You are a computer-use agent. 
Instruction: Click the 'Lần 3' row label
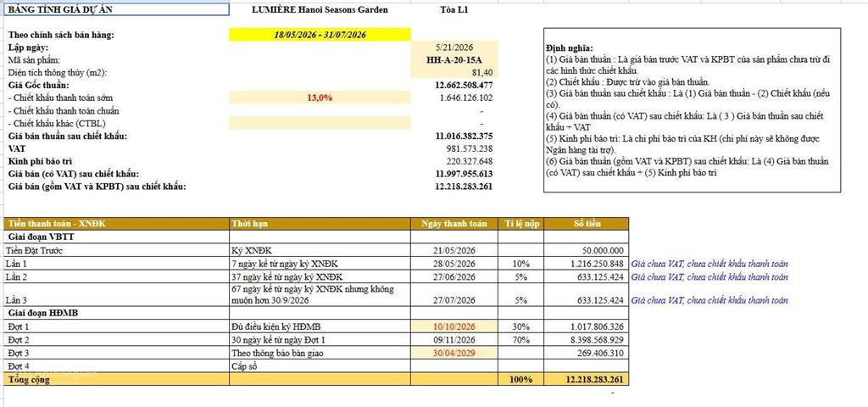16,300
